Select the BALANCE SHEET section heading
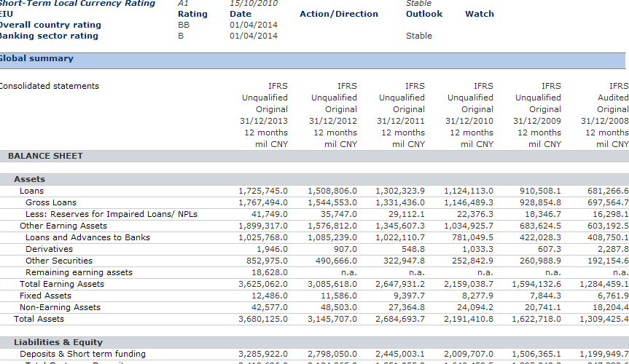Screen dimensions: 629x364 (x=45, y=156)
